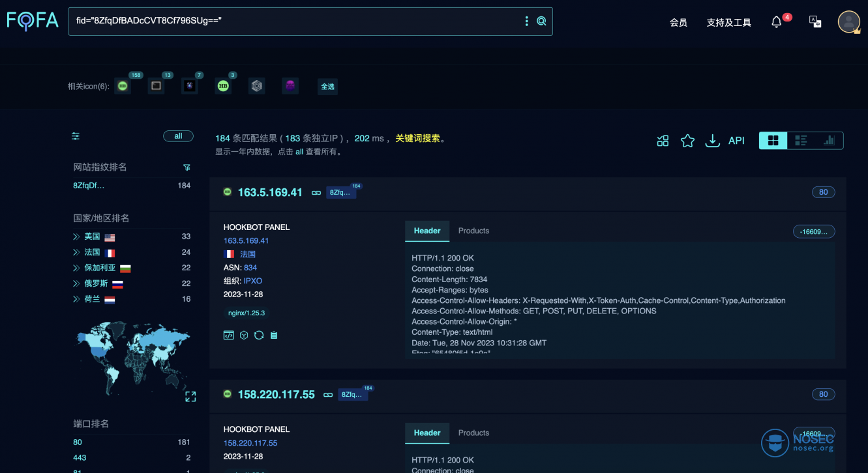Switch to statistics chart view
Viewport: 868px width, 473px height.
point(829,141)
